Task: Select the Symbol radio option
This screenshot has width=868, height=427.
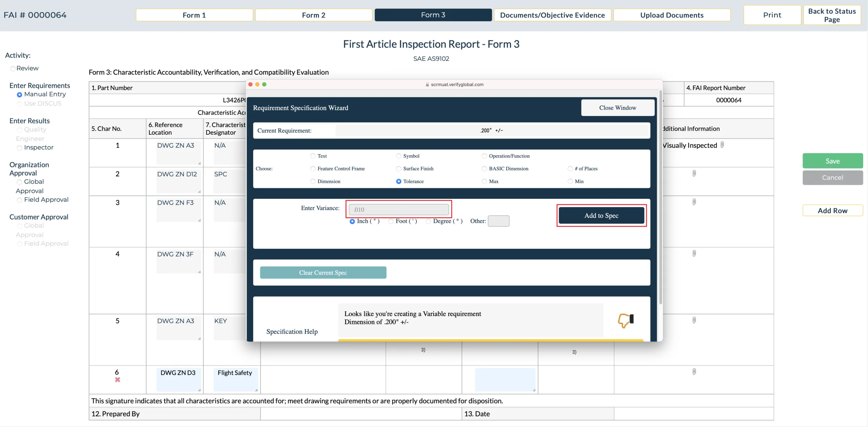Action: (399, 156)
